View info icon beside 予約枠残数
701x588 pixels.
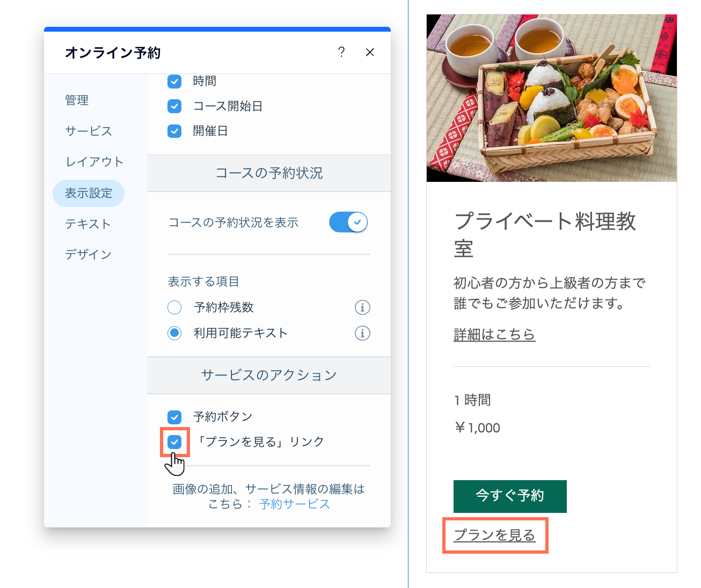362,307
